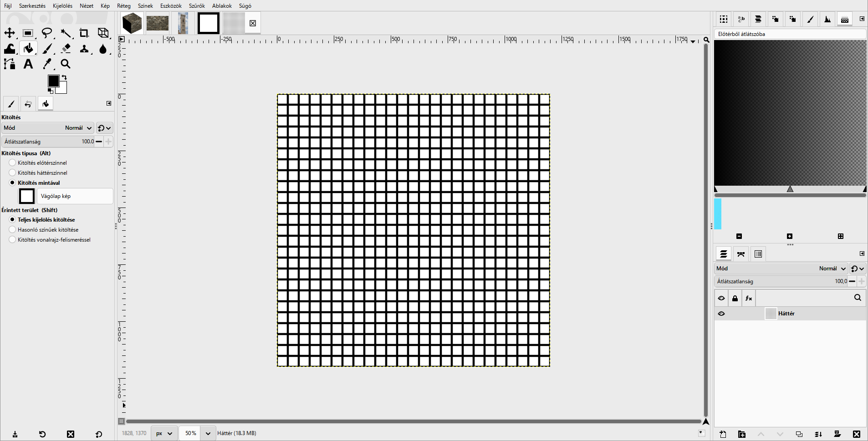Screen dimensions: 868x441
Task: Select the Unified Transform tool
Action: tap(103, 33)
